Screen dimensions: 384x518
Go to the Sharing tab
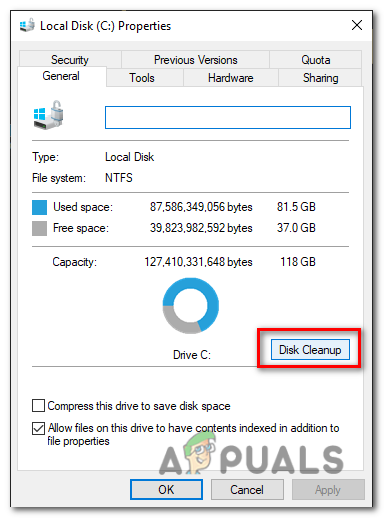[320, 78]
